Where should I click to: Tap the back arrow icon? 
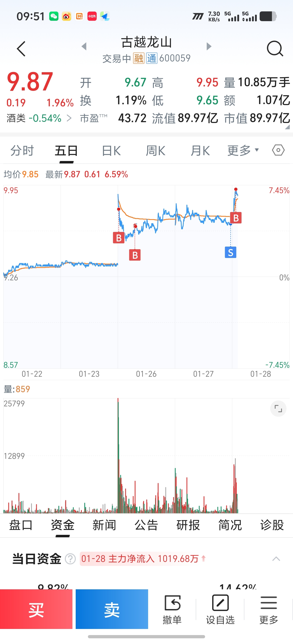[x=21, y=49]
